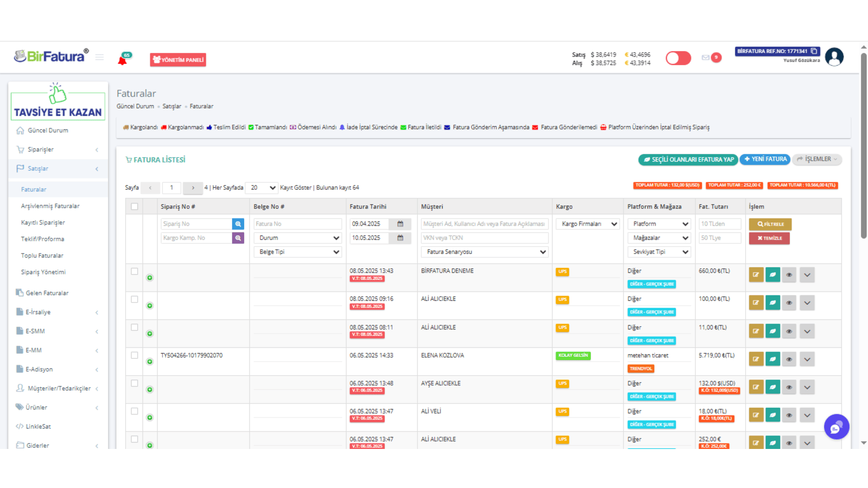Open calendar icon for 09.04.2025 date
Viewport: 868px width, 488px height.
400,224
